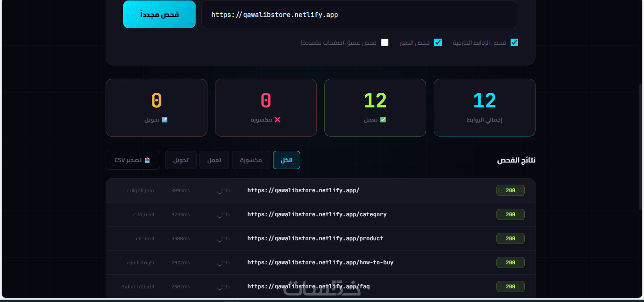644x302 pixels.
Task: Open the /category result link
Action: coord(317,214)
